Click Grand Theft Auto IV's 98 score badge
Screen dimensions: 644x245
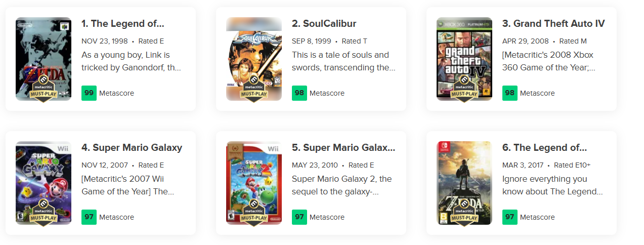pyautogui.click(x=510, y=93)
